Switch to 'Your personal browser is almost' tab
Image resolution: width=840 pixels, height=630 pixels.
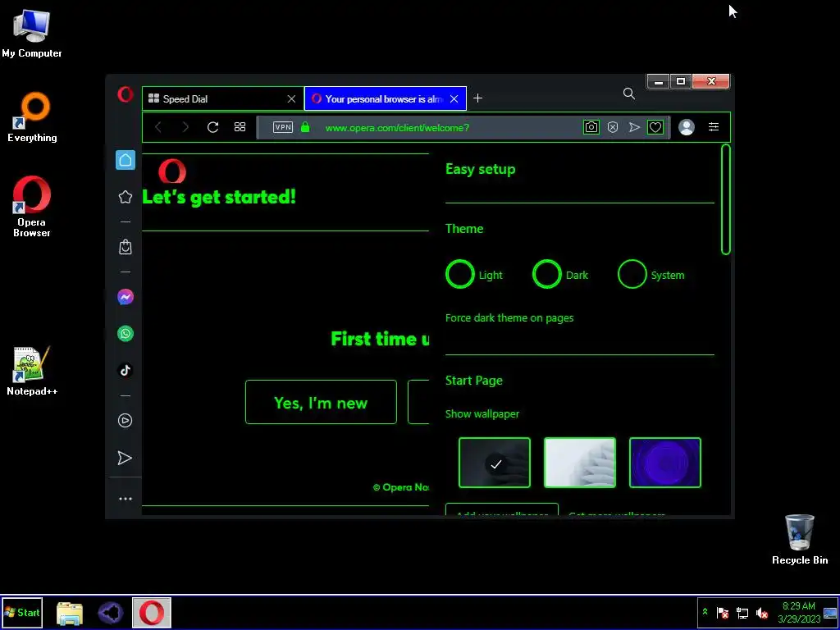386,98
